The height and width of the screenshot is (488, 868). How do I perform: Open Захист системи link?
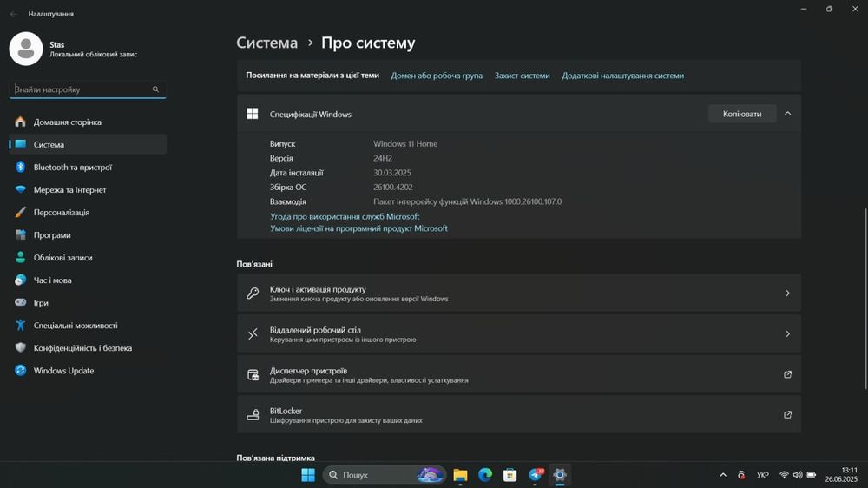(522, 76)
